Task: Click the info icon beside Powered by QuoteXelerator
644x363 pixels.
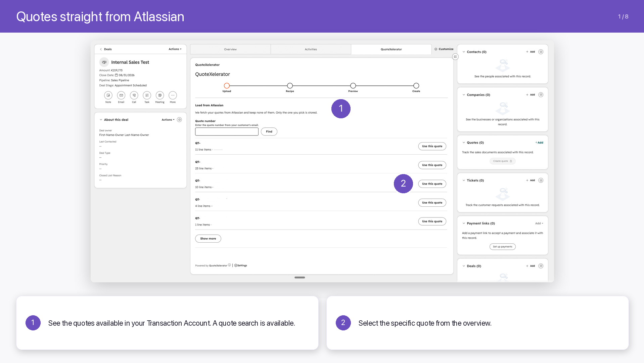Action: (x=229, y=265)
